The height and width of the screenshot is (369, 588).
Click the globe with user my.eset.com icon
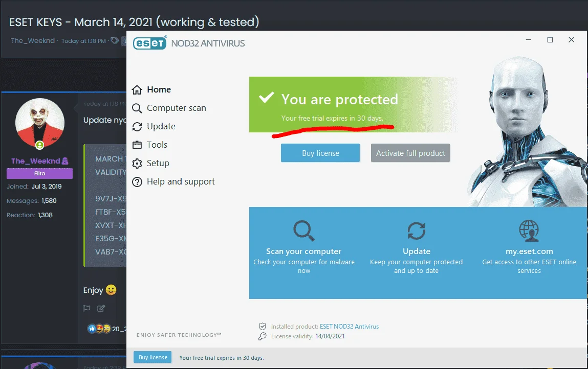point(529,231)
